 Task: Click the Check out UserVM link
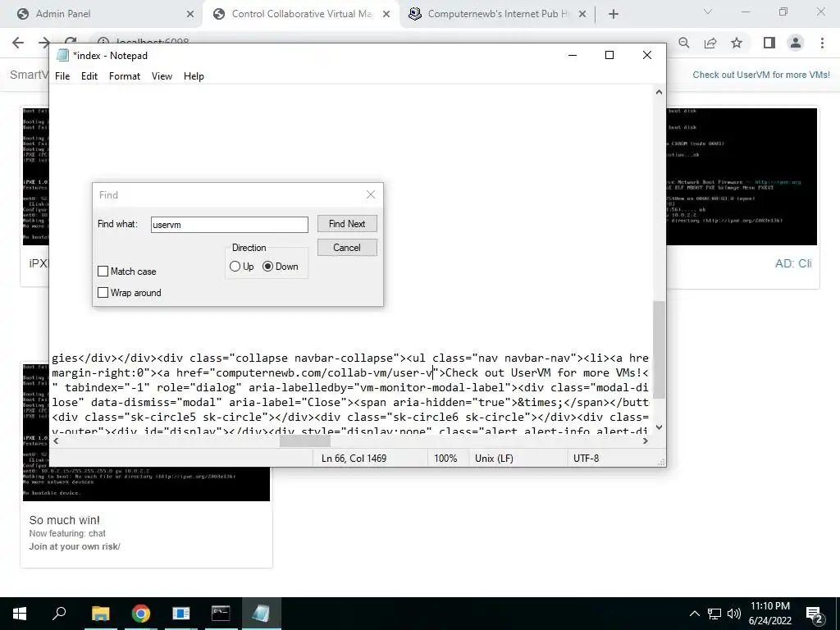pyautogui.click(x=760, y=75)
